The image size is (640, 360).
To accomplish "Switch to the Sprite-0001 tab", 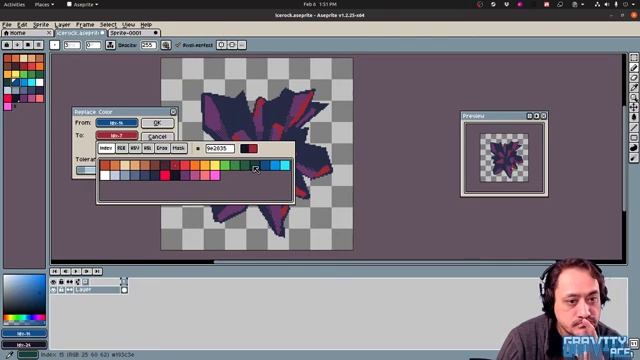I will coord(134,33).
